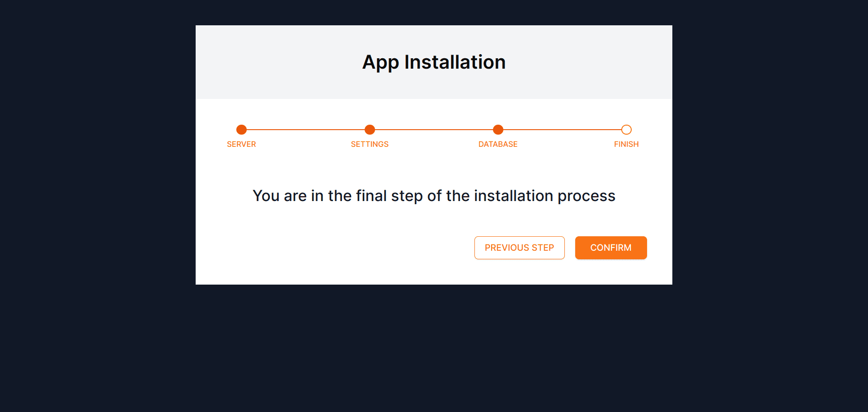This screenshot has height=412, width=868.
Task: Click empty white area left of Previous Step
Action: click(334, 248)
